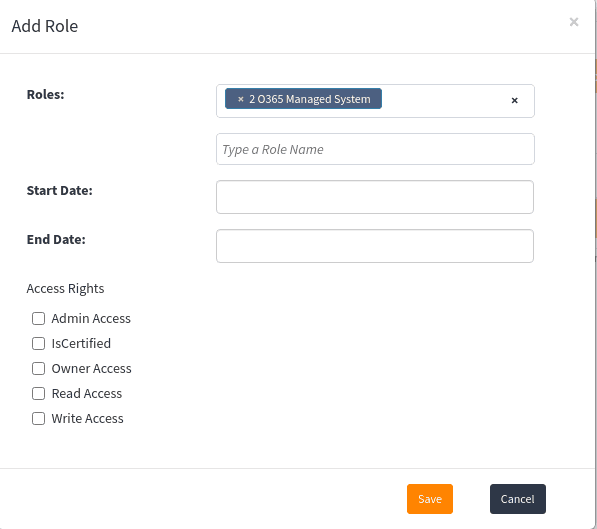Click the Access Rights heading
Viewport: 597px width, 529px height.
65,289
